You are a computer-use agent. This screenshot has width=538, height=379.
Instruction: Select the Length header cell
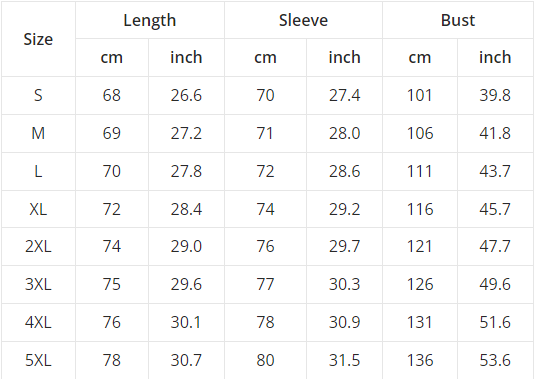pyautogui.click(x=150, y=20)
